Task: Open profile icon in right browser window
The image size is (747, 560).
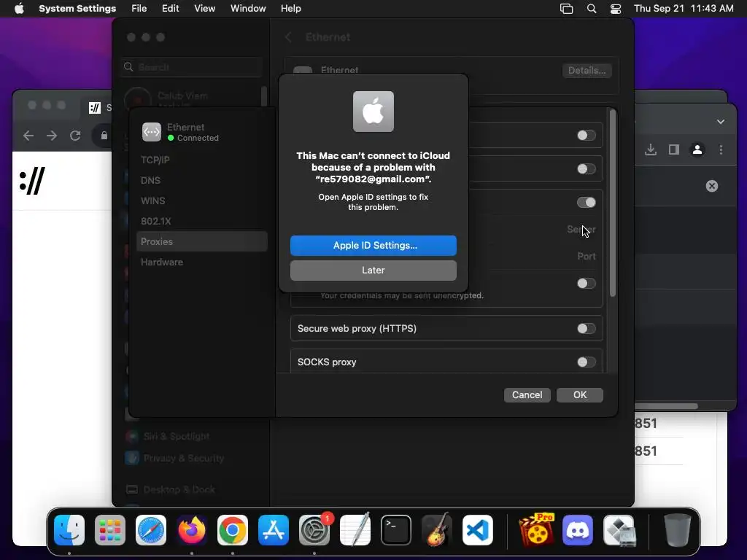Action: click(697, 149)
